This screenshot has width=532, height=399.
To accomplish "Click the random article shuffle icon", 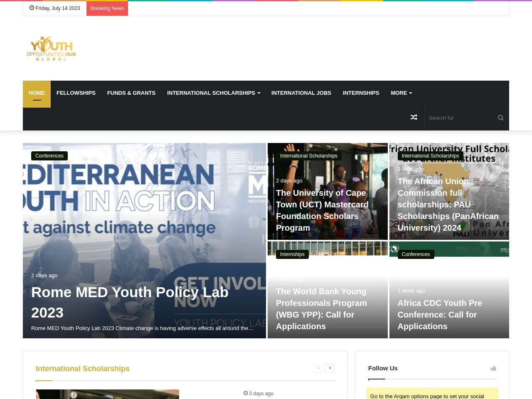I will [414, 118].
